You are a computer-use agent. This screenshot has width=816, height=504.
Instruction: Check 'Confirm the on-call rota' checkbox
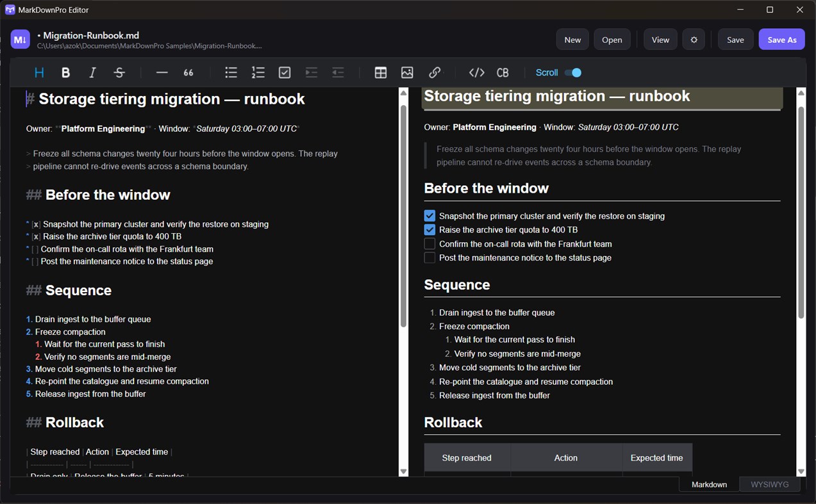coord(429,244)
